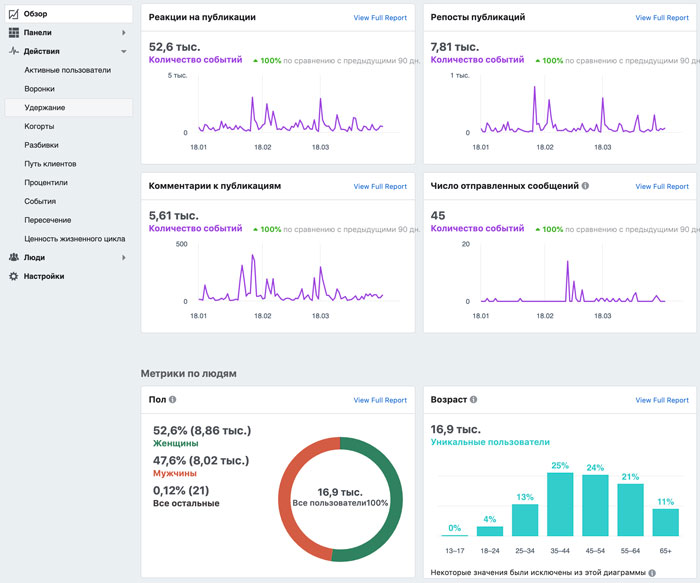The image size is (700, 583).
Task: Click info icon beside Число отправленных сообщений
Action: 585,186
